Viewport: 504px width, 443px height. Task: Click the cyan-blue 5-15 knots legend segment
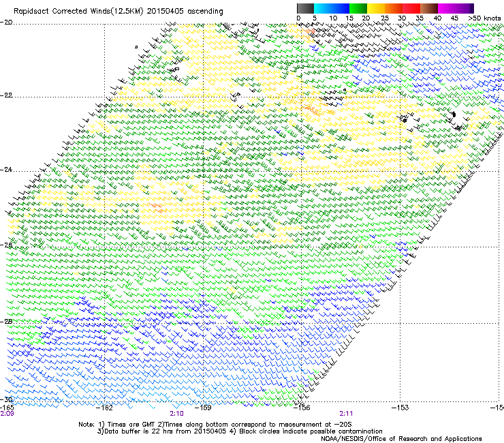point(332,8)
